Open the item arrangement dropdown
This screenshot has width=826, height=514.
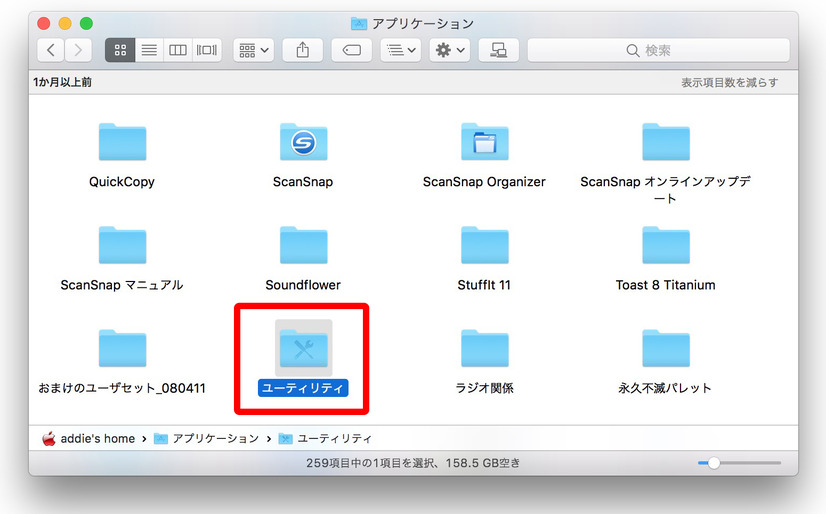click(253, 50)
